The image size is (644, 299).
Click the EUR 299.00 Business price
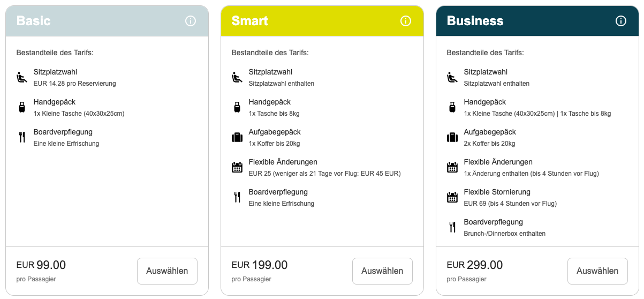(475, 265)
